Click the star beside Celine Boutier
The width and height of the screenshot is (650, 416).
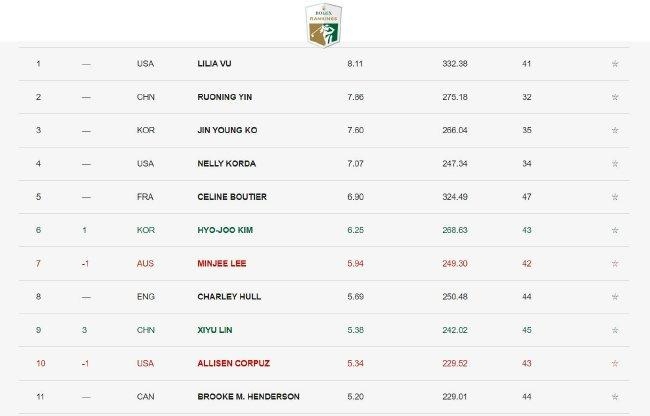click(615, 196)
